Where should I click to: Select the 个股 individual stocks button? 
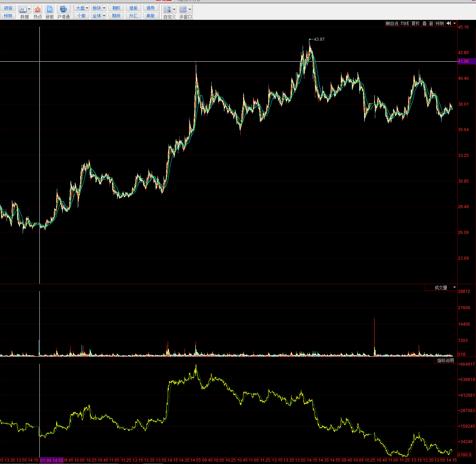tap(82, 16)
